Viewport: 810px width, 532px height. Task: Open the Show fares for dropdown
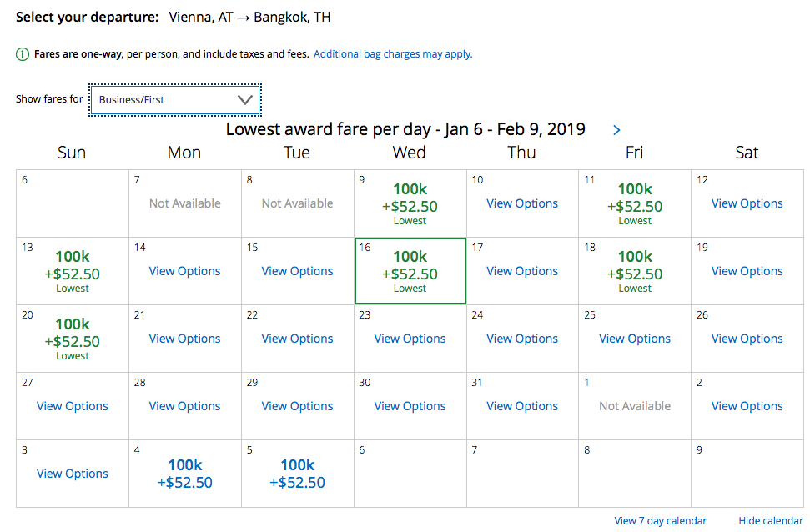175,100
